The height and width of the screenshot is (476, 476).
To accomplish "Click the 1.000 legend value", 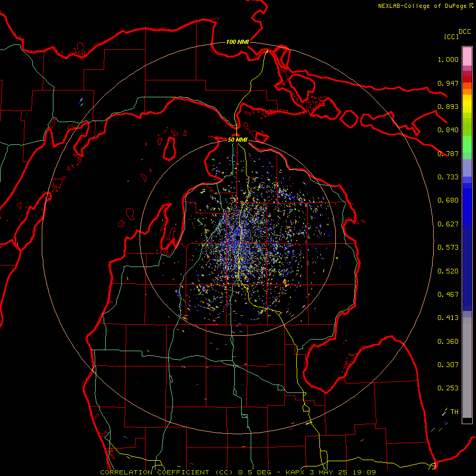I will tap(448, 59).
